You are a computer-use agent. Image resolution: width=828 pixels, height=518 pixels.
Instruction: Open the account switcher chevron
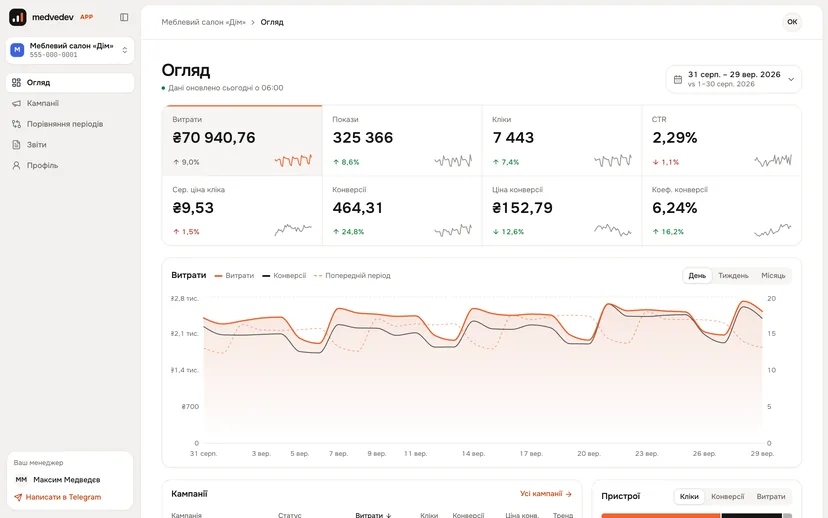coord(125,50)
